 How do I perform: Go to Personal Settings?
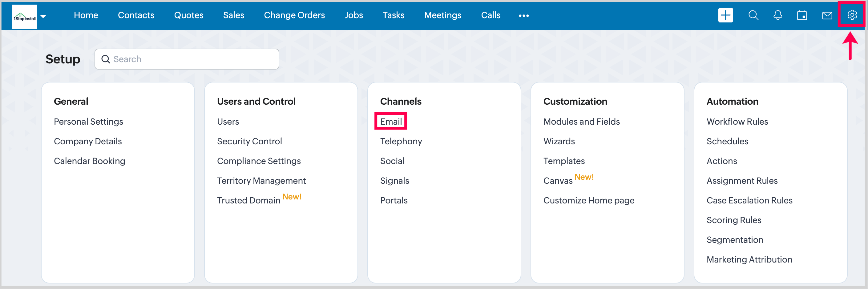(x=88, y=121)
